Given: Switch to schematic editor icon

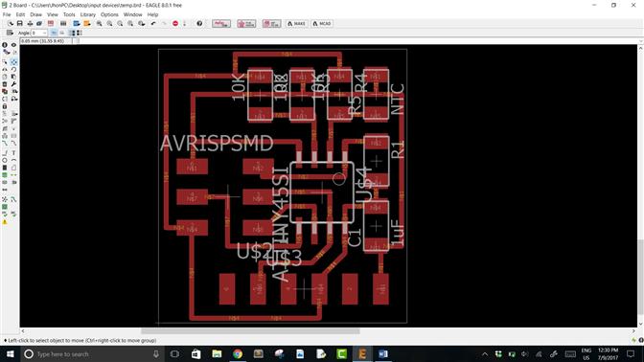Looking at the screenshot, I should coord(51,23).
